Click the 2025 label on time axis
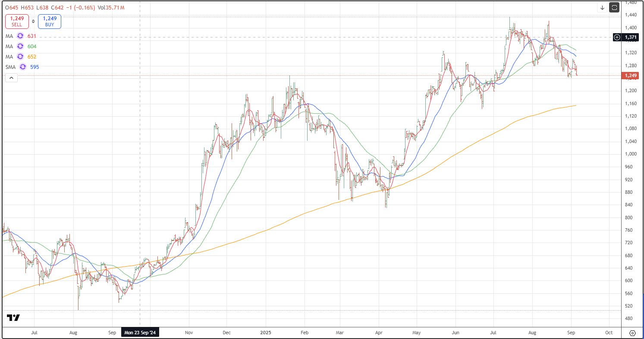This screenshot has height=339, width=644. point(266,333)
